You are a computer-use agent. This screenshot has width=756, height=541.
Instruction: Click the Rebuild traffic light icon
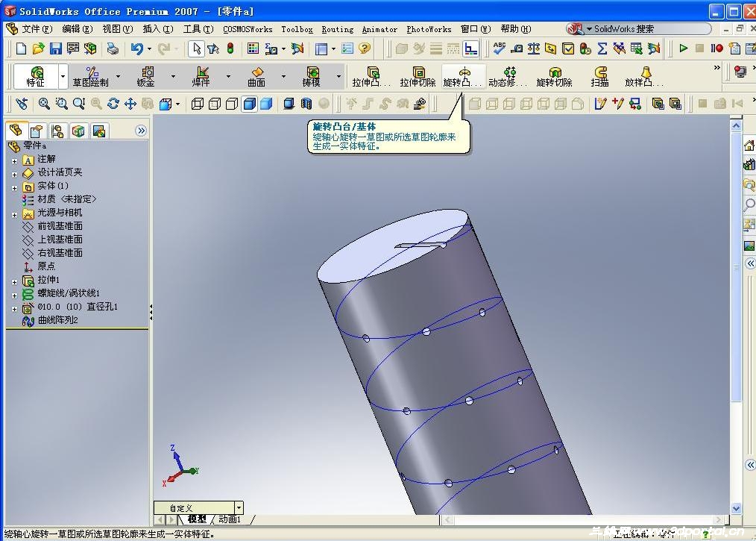coord(230,49)
